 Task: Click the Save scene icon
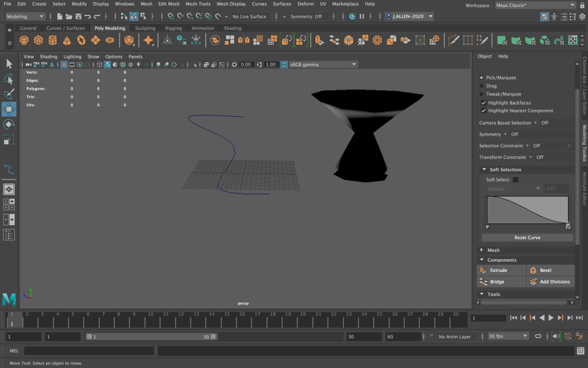point(78,17)
